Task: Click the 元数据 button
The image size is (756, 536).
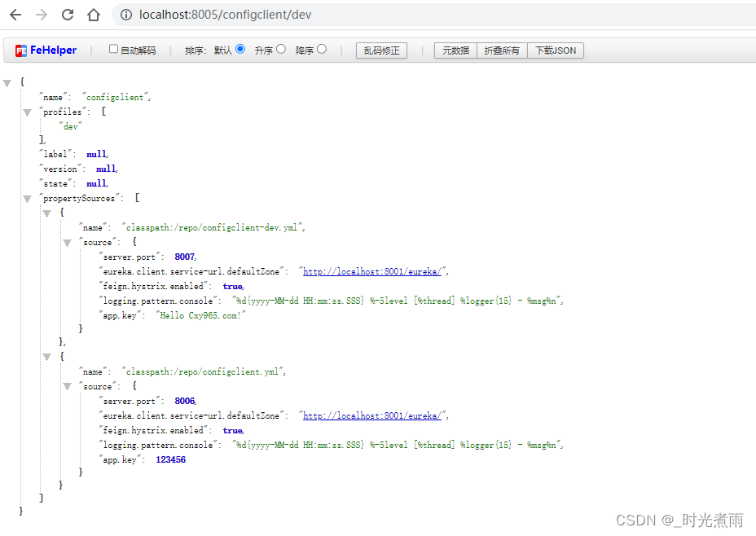Action: point(455,51)
